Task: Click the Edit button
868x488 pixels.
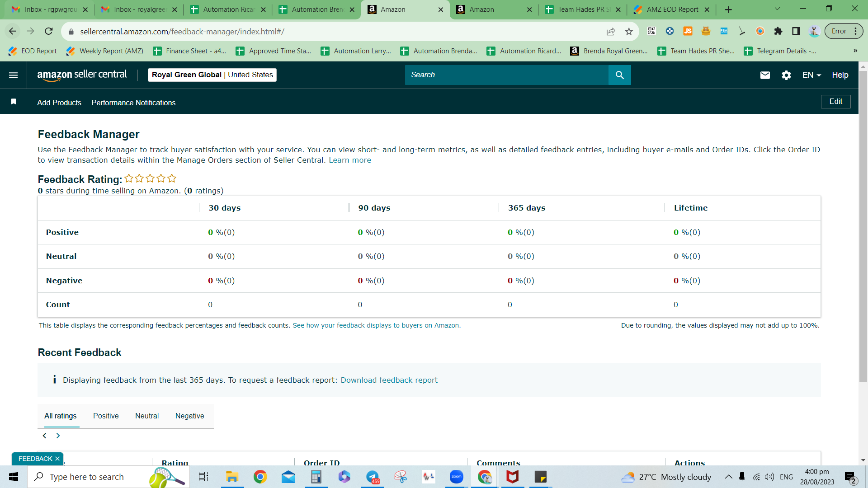Action: 835,101
